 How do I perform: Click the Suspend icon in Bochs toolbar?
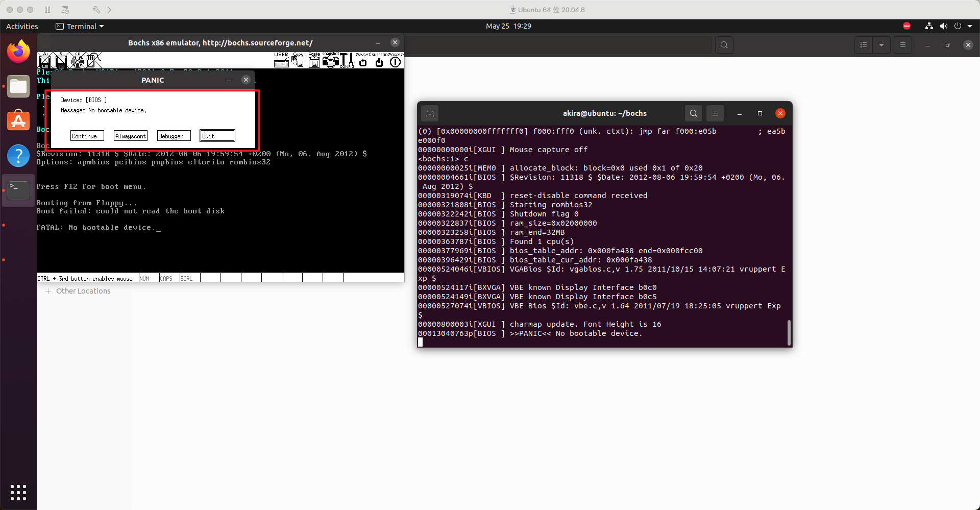click(379, 60)
